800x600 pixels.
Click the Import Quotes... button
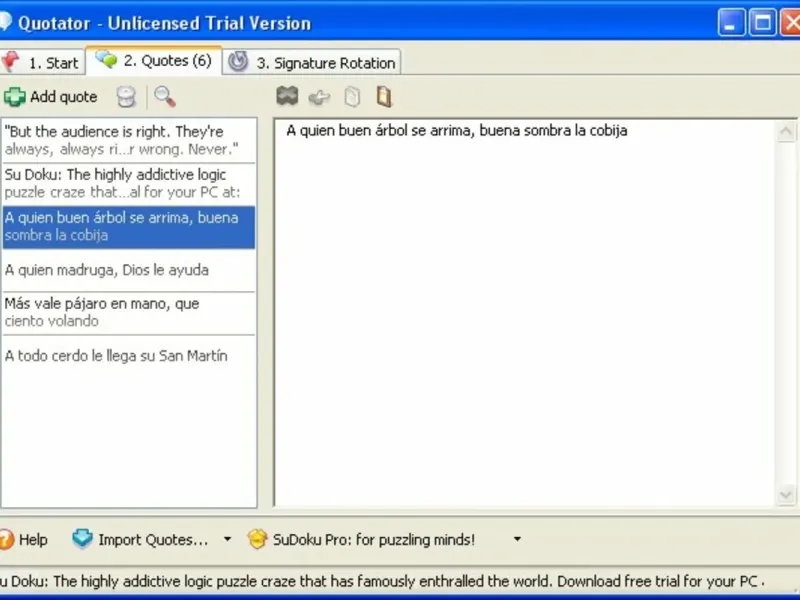pos(140,539)
